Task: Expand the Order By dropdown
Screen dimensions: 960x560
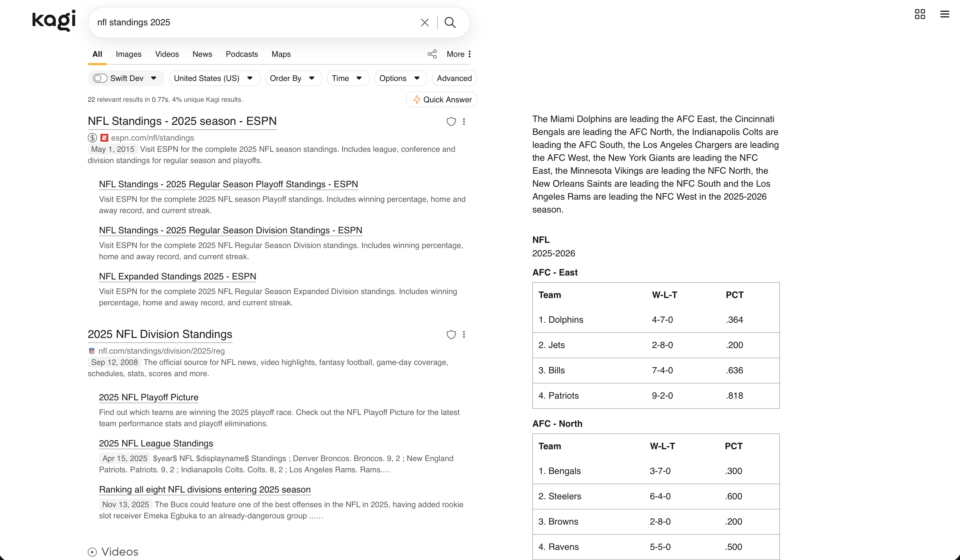Action: [293, 78]
